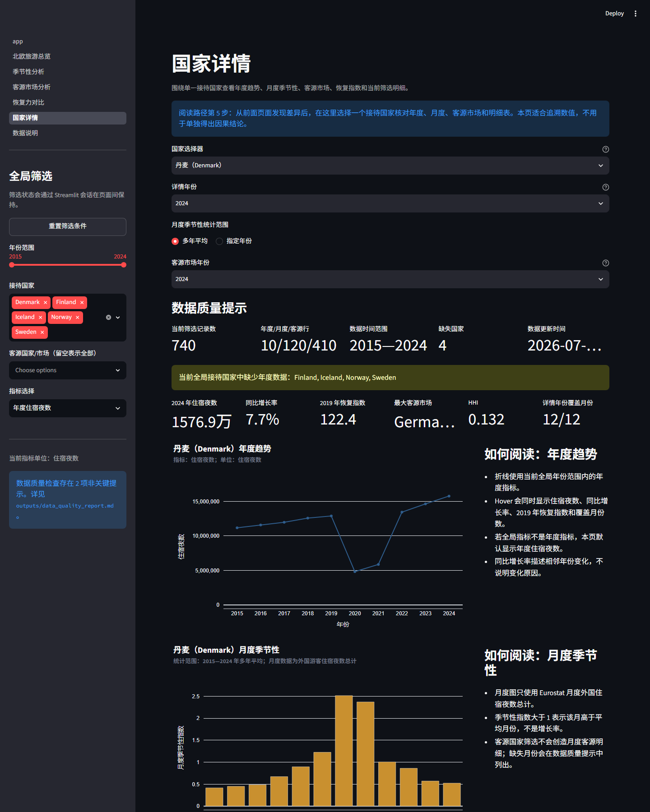
Task: Show help for 国家选择器
Action: click(x=606, y=149)
